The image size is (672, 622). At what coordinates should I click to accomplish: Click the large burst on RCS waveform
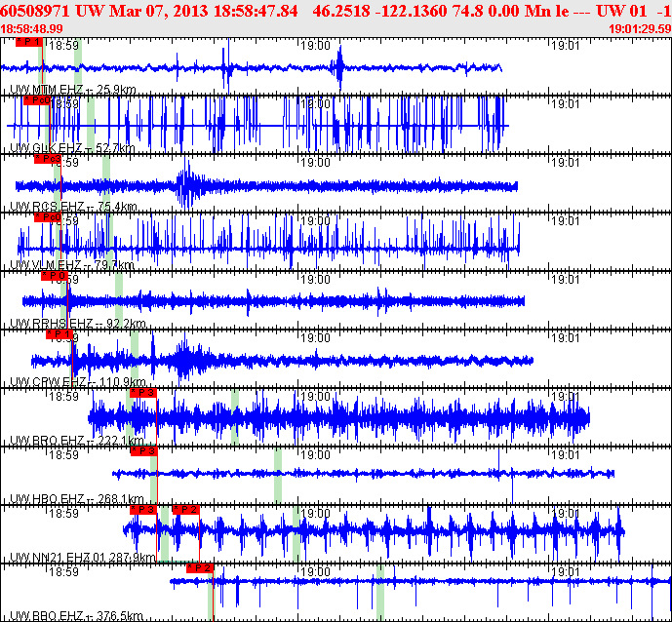click(x=187, y=185)
